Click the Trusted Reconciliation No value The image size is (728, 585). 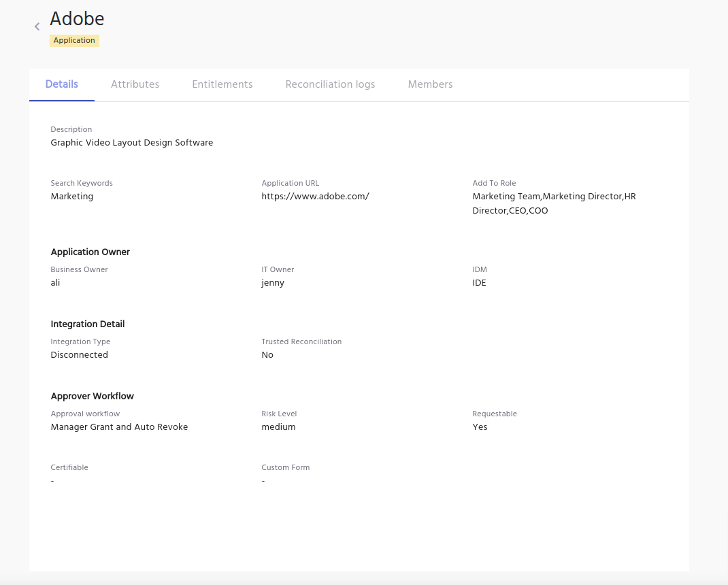coord(267,355)
